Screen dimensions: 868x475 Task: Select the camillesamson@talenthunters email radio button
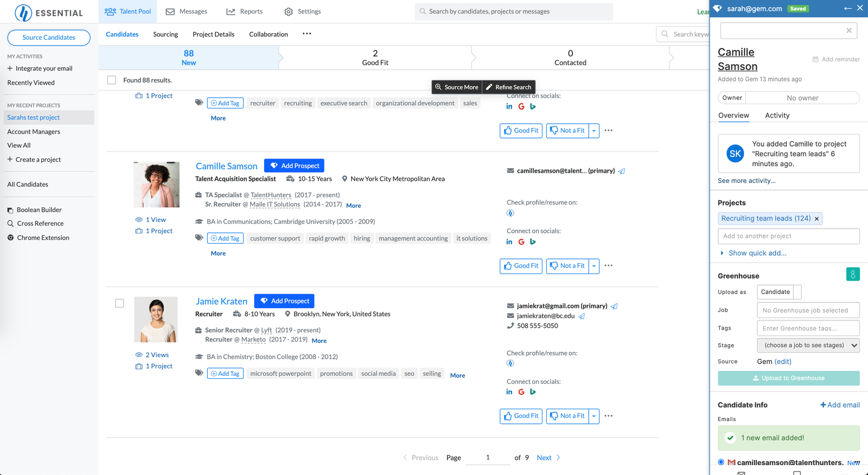click(x=721, y=462)
